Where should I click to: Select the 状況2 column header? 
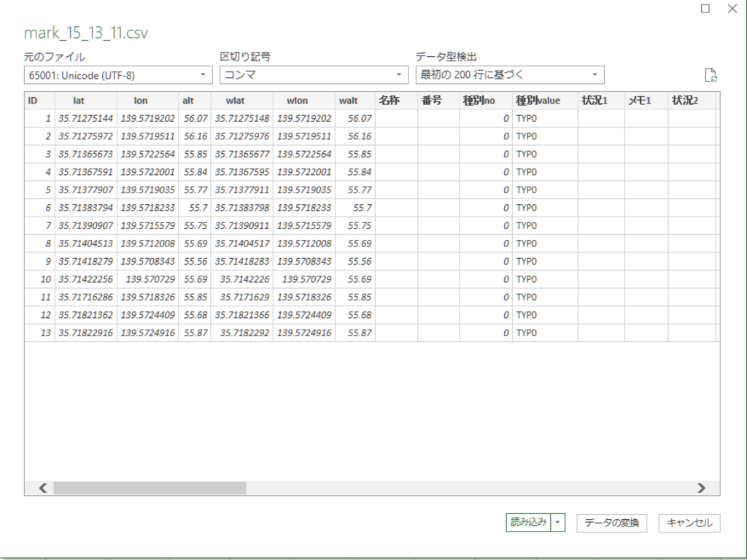coord(692,101)
